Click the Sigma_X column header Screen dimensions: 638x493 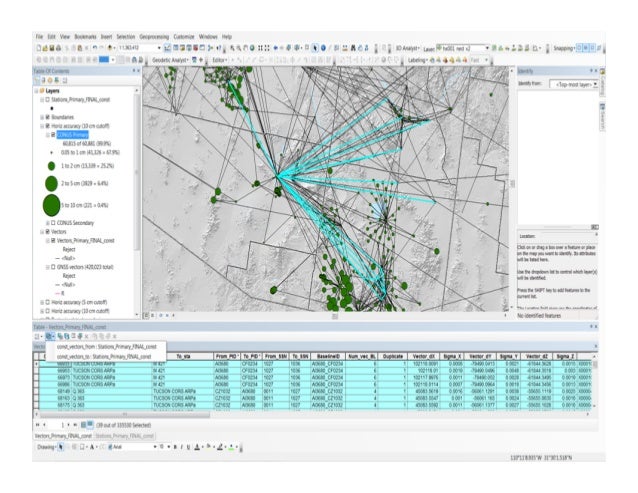point(452,356)
